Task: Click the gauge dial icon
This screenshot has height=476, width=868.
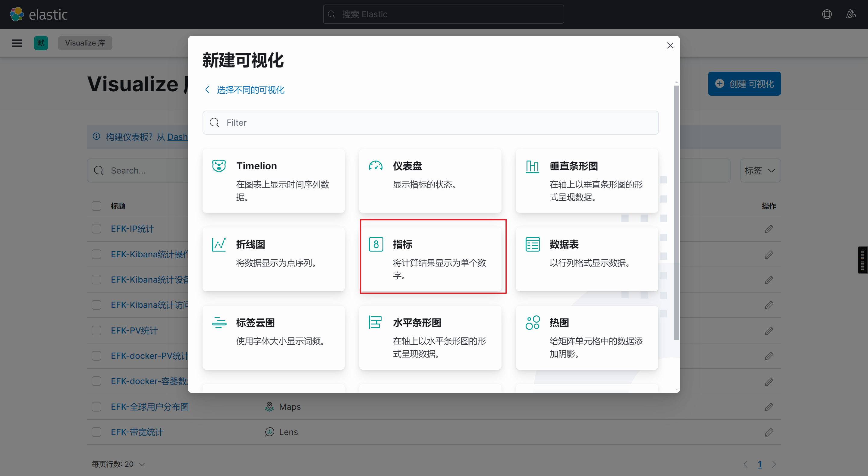Action: click(375, 166)
